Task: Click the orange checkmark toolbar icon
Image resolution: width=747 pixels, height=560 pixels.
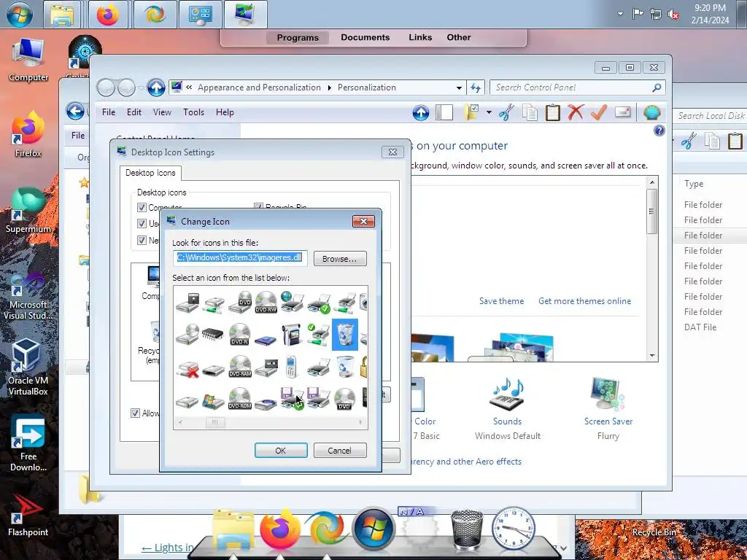Action: [598, 112]
